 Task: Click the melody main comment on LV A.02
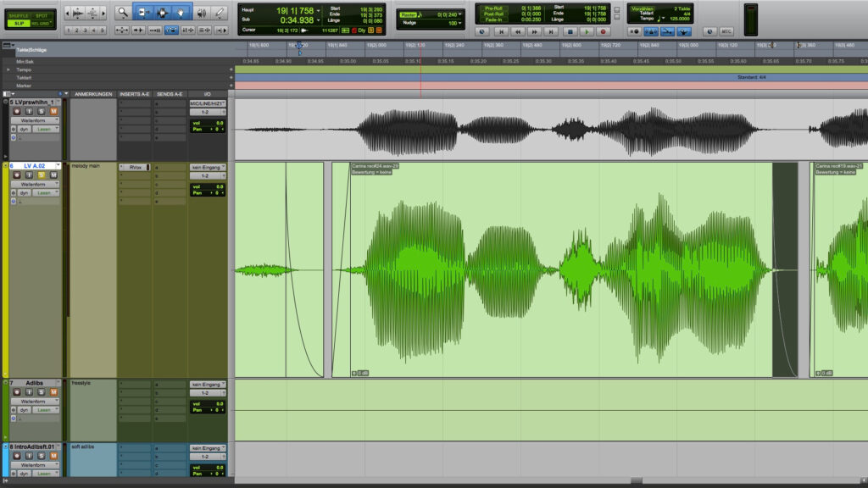pyautogui.click(x=86, y=166)
